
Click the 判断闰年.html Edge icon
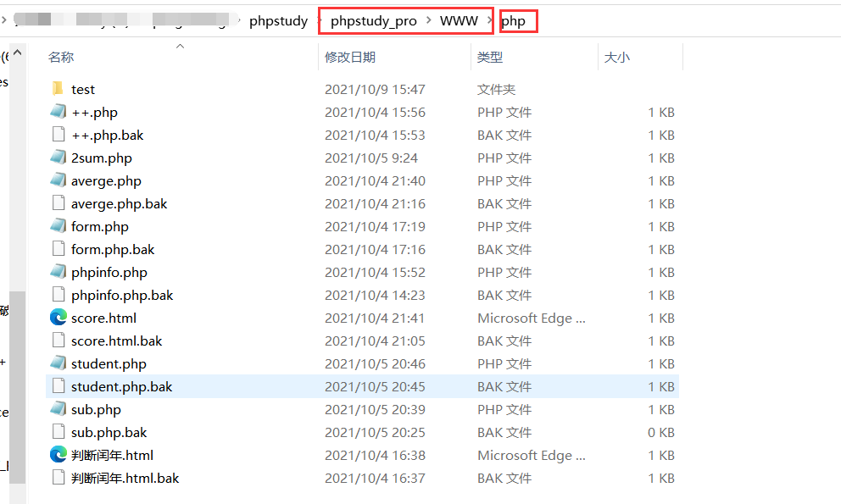pyautogui.click(x=58, y=455)
